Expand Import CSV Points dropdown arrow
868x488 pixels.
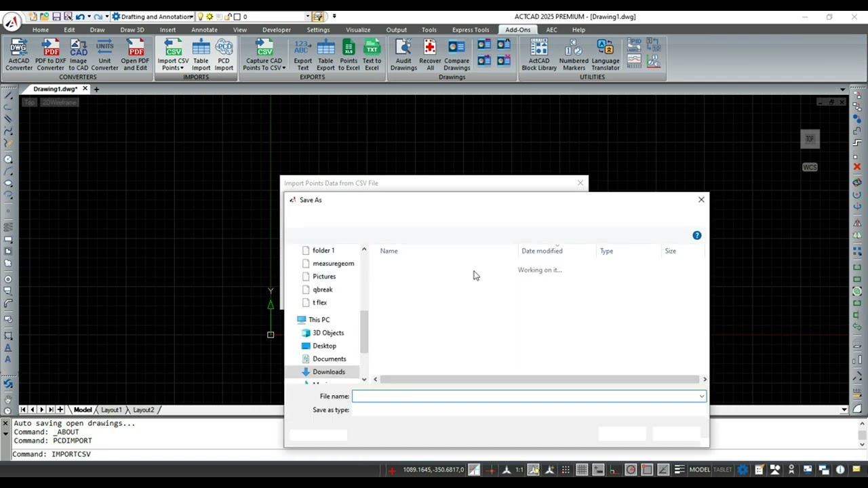[x=182, y=68]
